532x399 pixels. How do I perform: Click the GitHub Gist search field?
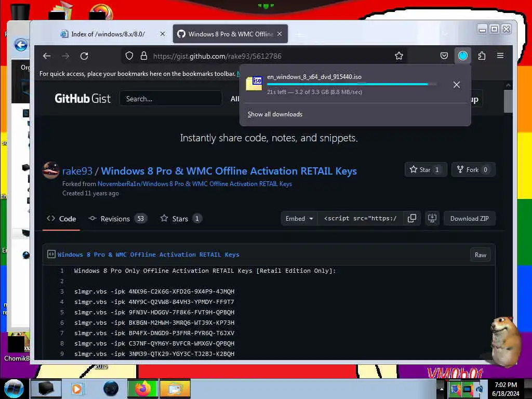(x=170, y=99)
